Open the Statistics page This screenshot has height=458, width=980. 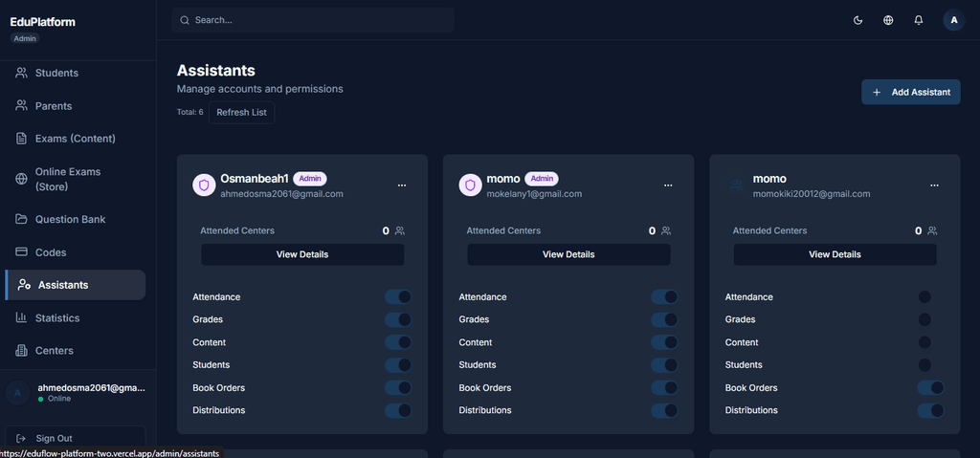75,317
